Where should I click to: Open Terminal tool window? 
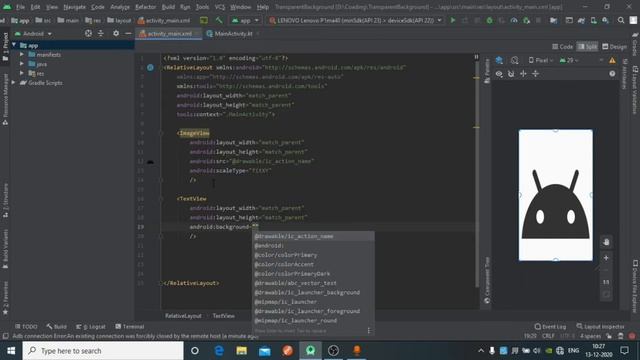point(129,327)
